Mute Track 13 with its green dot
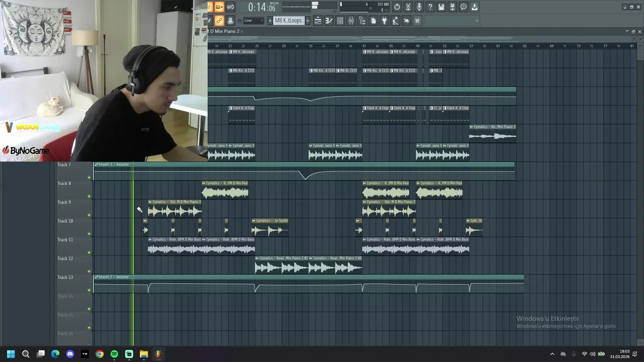The height and width of the screenshot is (362, 644). click(89, 290)
